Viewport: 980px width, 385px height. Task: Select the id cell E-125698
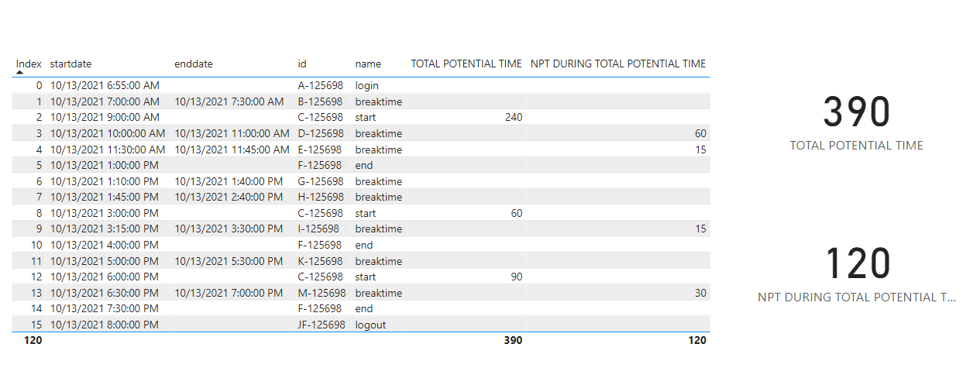tap(319, 150)
